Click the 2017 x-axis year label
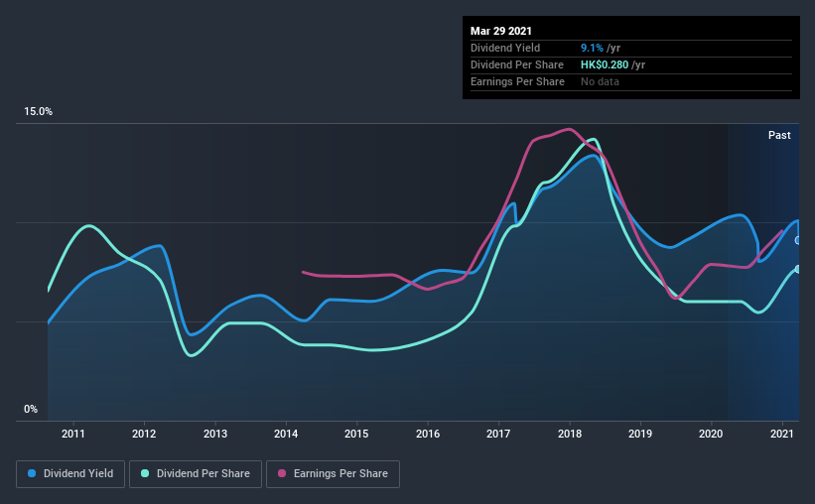The height and width of the screenshot is (504, 815). pyautogui.click(x=498, y=434)
